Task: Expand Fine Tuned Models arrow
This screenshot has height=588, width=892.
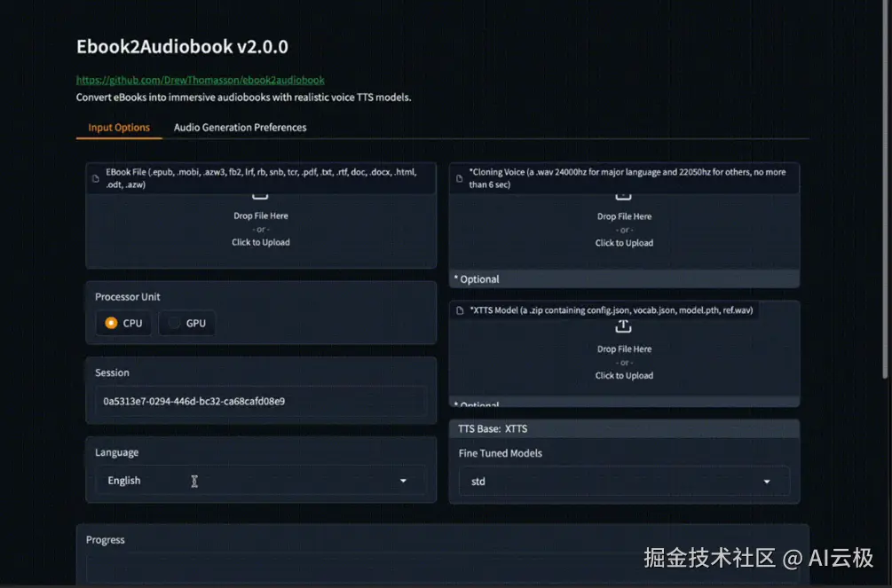Action: pos(767,482)
